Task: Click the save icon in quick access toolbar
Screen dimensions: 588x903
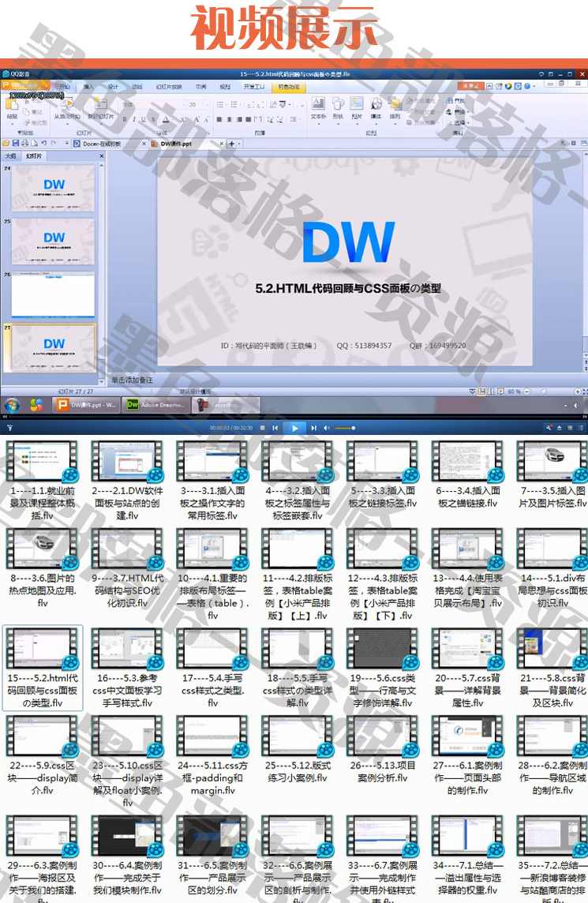Action: (x=16, y=144)
